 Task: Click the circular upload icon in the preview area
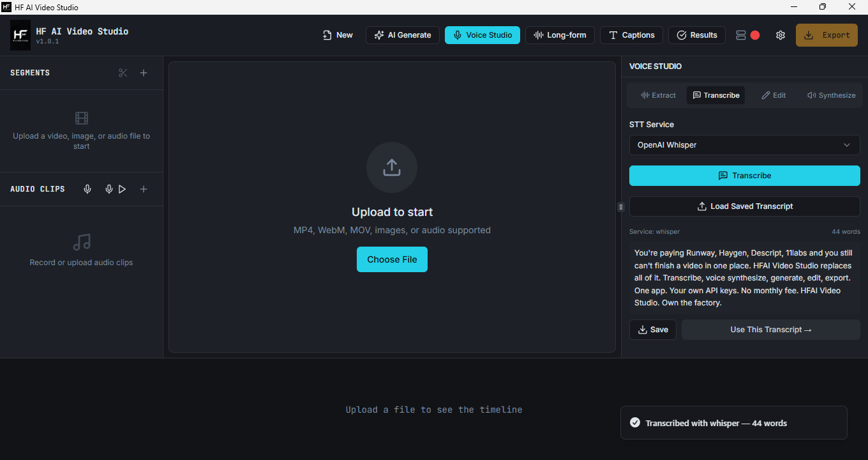pos(392,167)
